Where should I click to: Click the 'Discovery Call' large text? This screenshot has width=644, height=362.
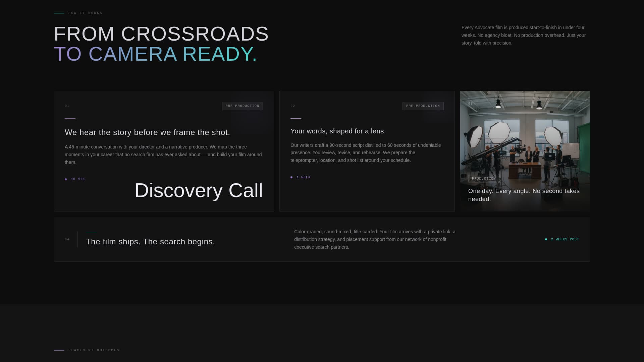click(x=199, y=190)
